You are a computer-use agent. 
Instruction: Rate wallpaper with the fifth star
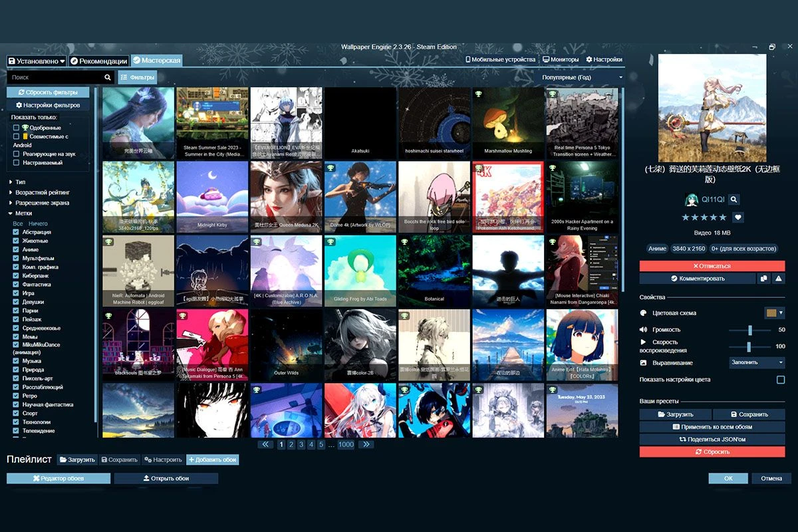[723, 217]
